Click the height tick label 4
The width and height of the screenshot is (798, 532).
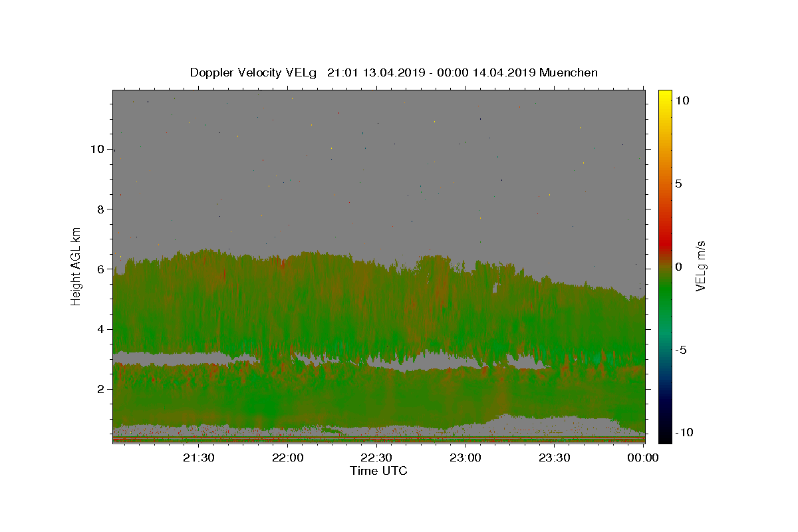click(x=100, y=329)
